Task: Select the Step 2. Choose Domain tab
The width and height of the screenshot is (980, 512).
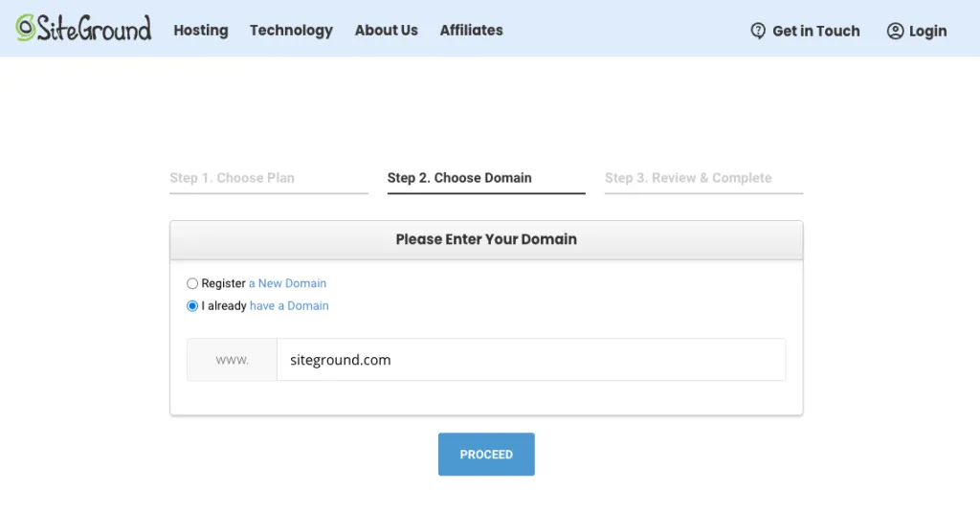Action: (x=459, y=178)
